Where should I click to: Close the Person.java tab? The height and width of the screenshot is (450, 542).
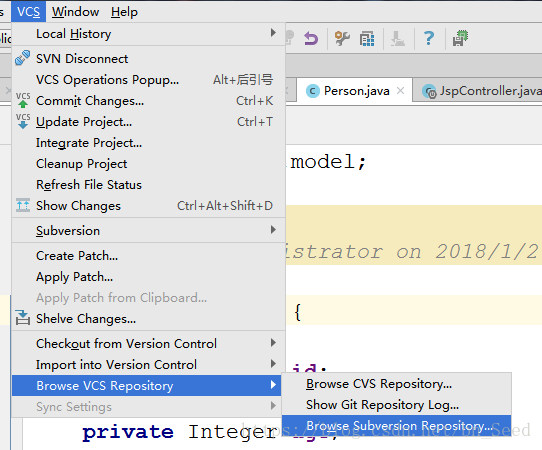click(400, 91)
